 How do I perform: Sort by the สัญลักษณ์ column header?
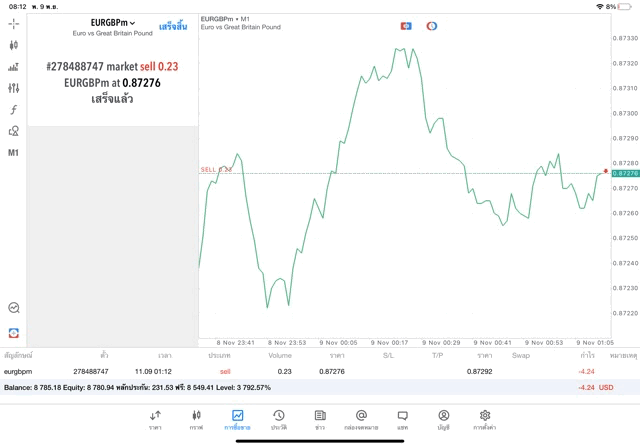pyautogui.click(x=18, y=356)
